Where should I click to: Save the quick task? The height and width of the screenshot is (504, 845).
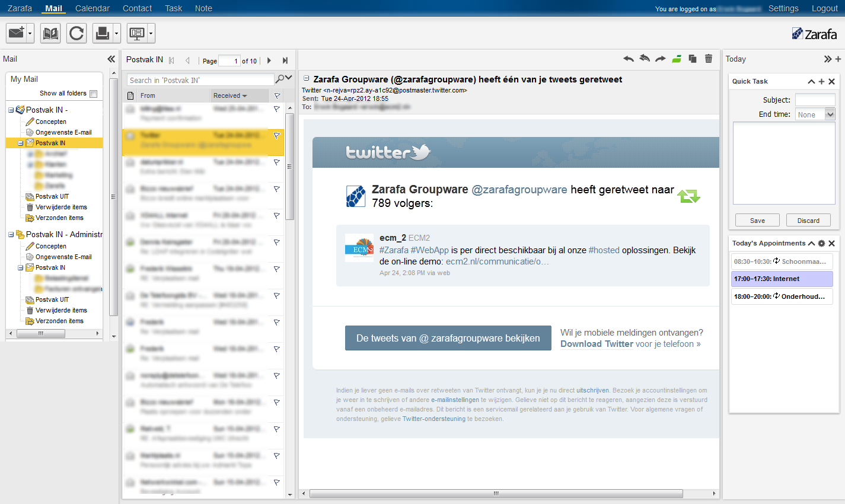[757, 220]
